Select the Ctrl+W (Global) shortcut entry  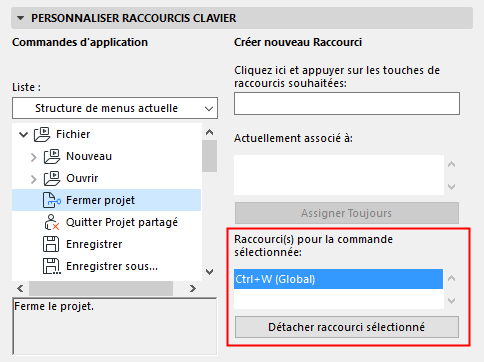(x=338, y=279)
